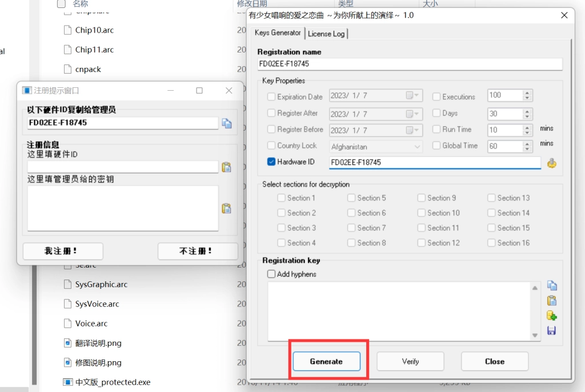Minimize the 注册提示窗口 window
Screen dimensions: 585x392
(170, 91)
